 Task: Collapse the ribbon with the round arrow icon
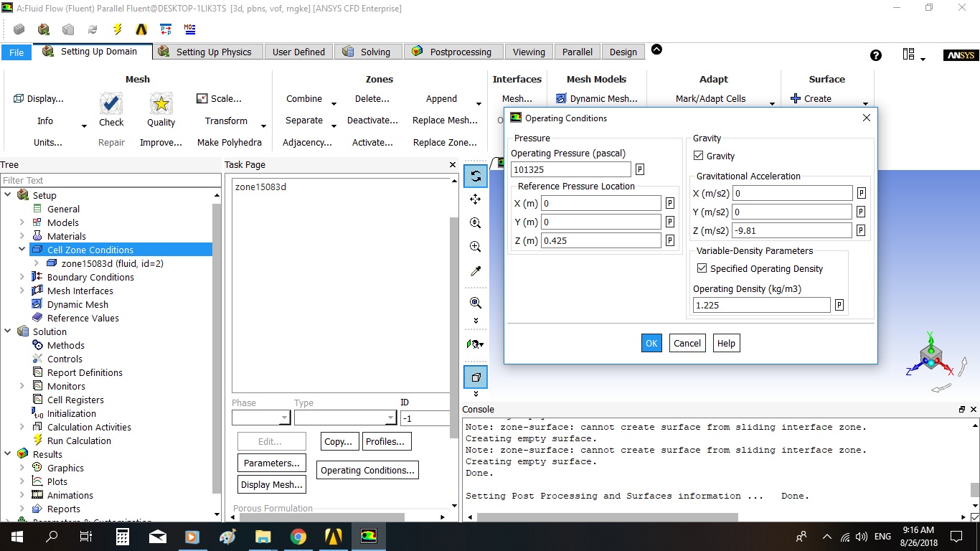(x=656, y=50)
